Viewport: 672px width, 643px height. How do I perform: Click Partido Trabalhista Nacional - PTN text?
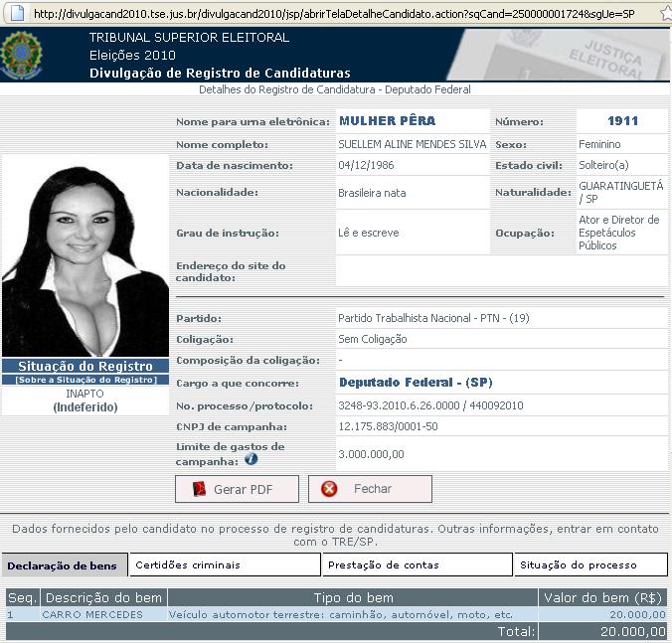coord(433,318)
